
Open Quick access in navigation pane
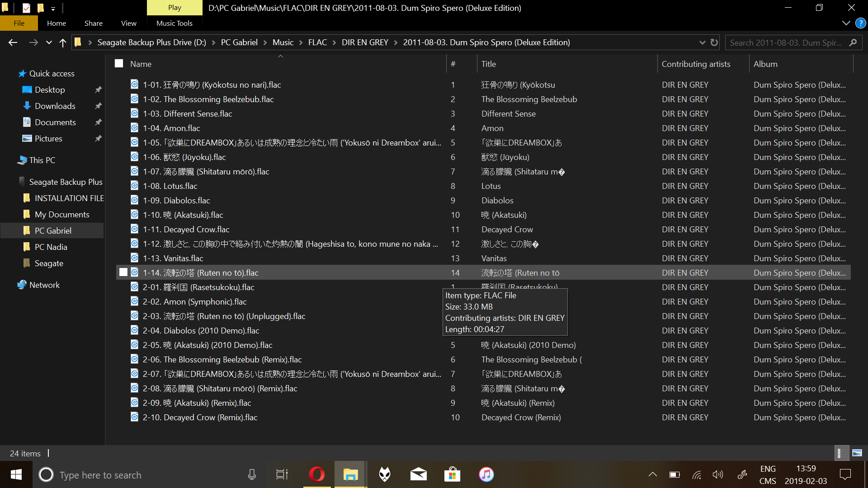click(x=52, y=73)
